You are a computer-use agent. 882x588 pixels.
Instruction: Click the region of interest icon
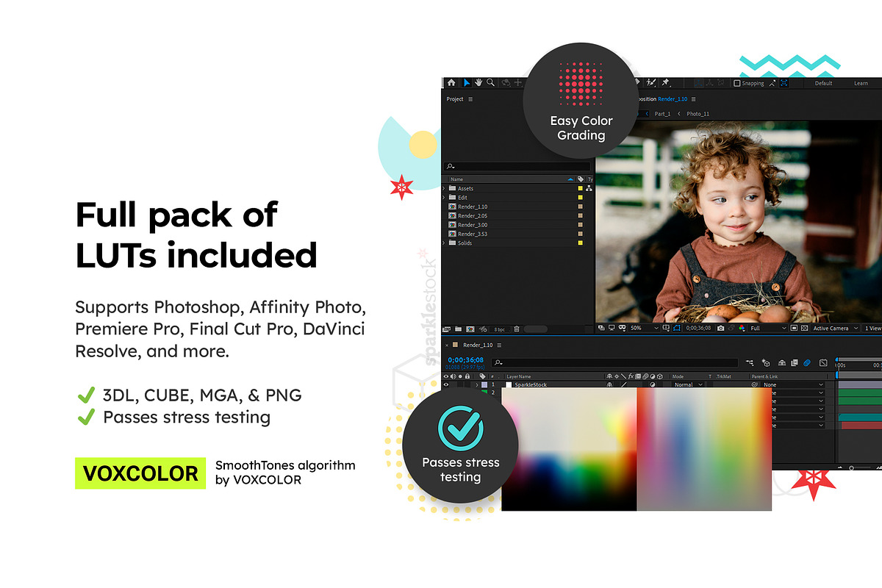(794, 328)
